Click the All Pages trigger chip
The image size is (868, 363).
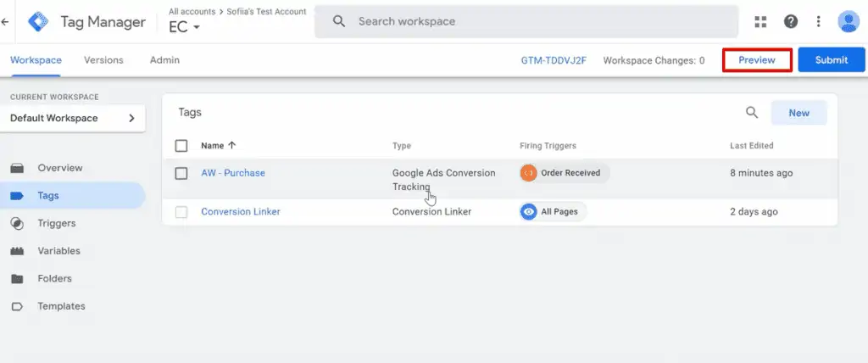[553, 212]
